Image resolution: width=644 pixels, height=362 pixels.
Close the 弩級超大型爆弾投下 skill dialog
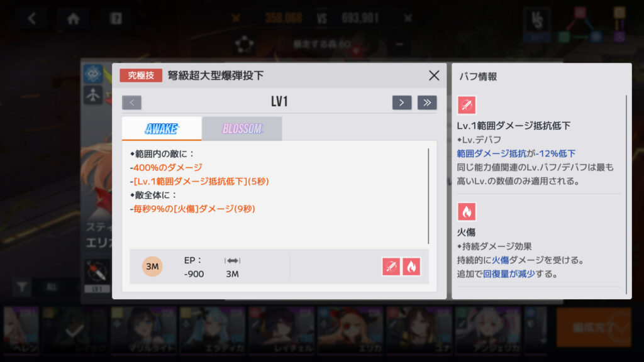click(434, 75)
